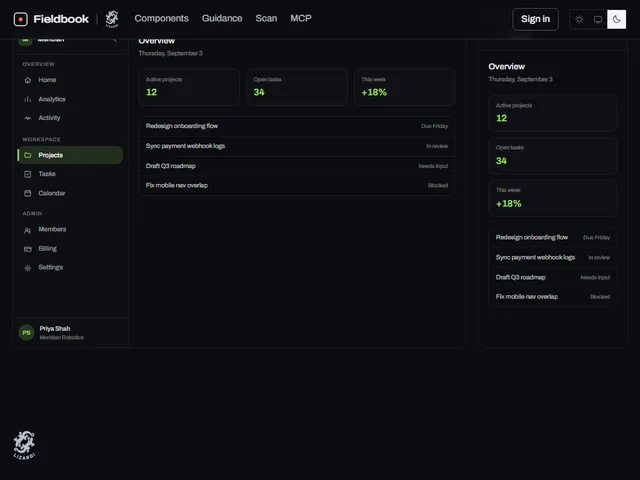The image size is (640, 480).
Task: Open Settings via its gear icon
Action: (28, 268)
